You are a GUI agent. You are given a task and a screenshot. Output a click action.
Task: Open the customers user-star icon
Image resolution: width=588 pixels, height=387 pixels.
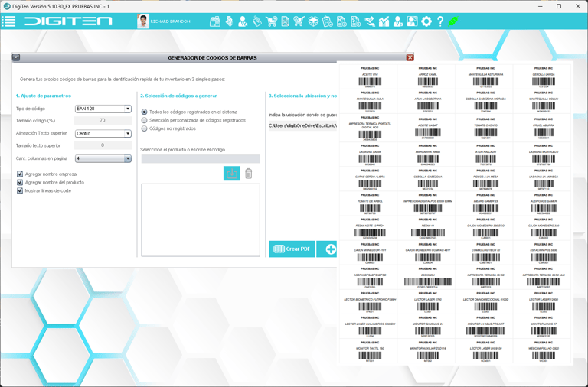[x=243, y=21]
